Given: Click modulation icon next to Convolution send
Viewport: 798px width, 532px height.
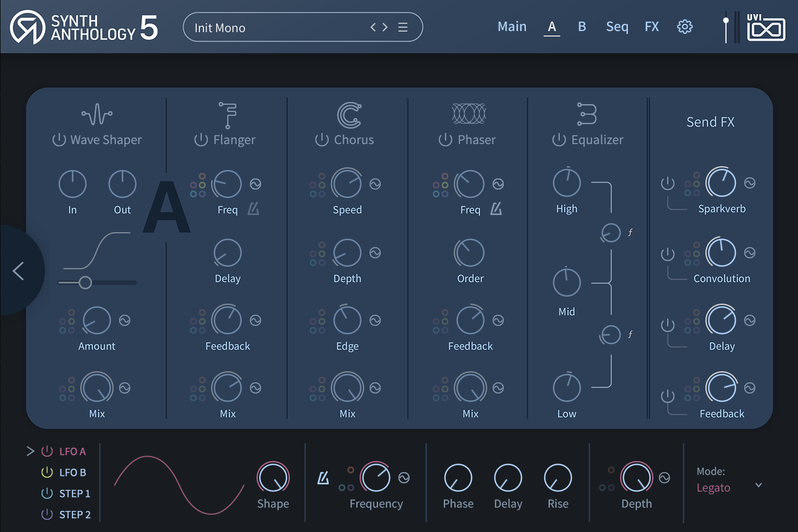Looking at the screenshot, I should 750,253.
